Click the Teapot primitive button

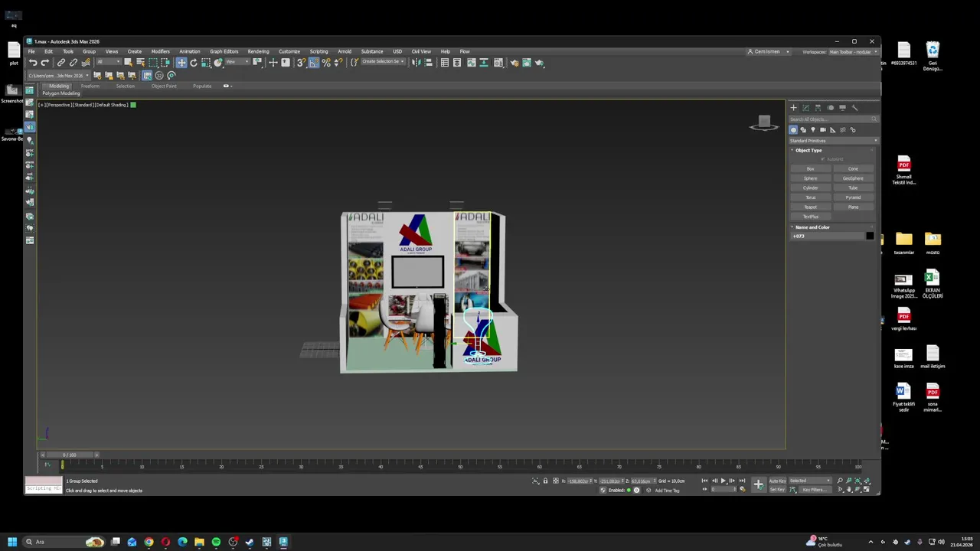click(810, 207)
